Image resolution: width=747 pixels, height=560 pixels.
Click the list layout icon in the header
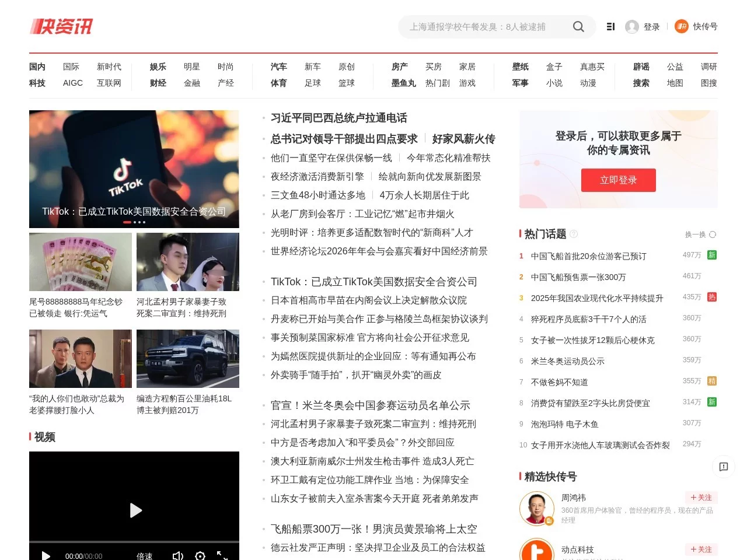click(610, 26)
